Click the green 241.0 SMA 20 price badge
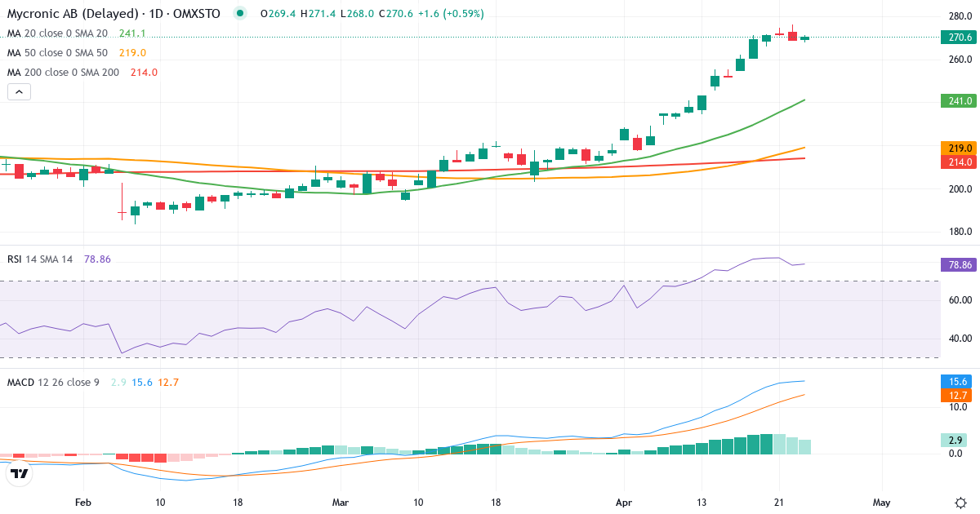980x514 pixels. [x=957, y=101]
